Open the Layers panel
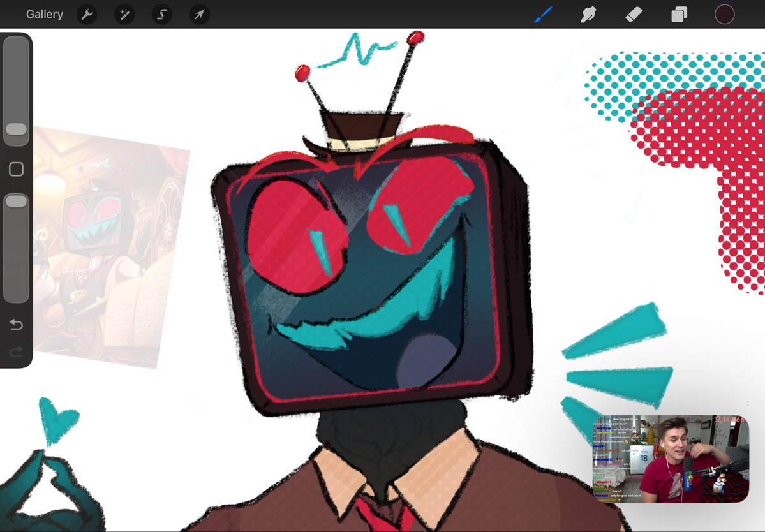 point(679,15)
